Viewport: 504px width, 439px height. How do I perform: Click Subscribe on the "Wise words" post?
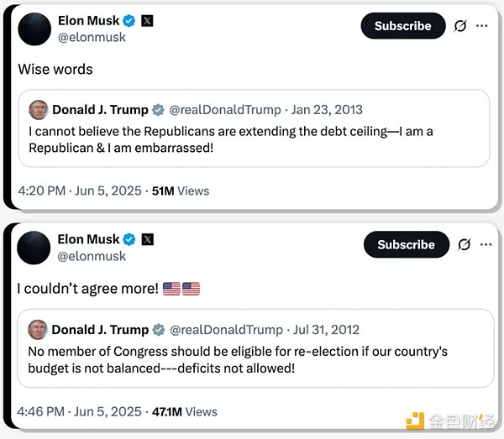(402, 26)
